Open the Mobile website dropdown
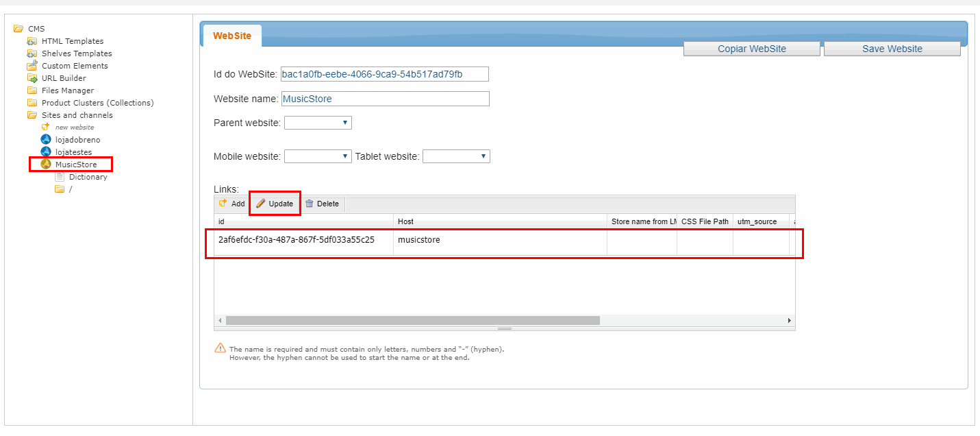Viewport: 980px width, 436px height. (x=318, y=156)
